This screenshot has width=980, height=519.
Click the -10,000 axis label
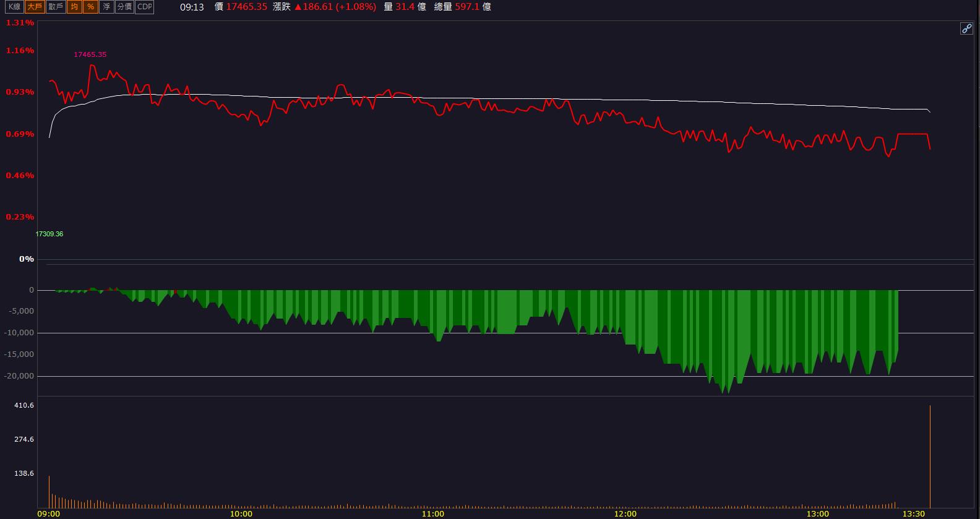point(20,333)
